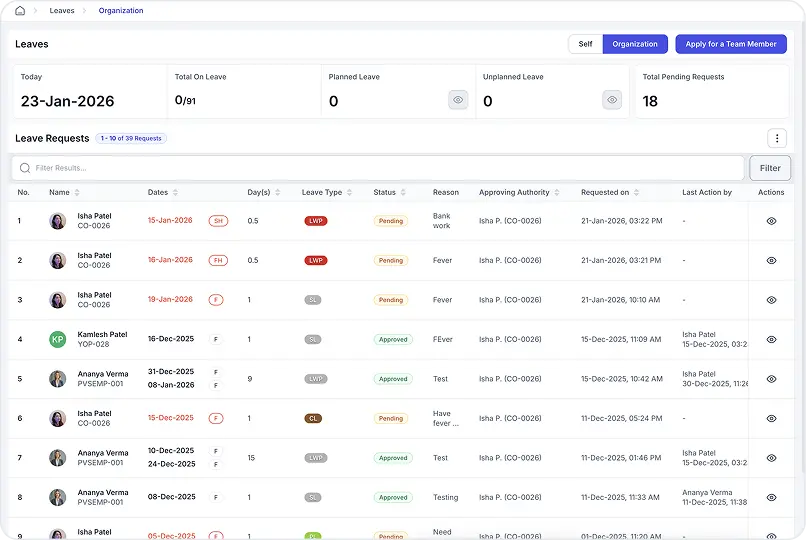Click Kamlesh Patel's KP avatar
The height and width of the screenshot is (540, 806).
(x=58, y=340)
